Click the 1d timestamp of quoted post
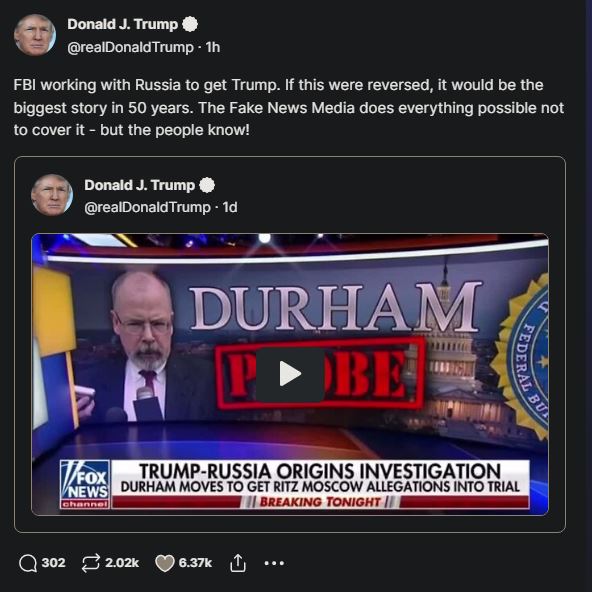The image size is (592, 592). pos(230,207)
